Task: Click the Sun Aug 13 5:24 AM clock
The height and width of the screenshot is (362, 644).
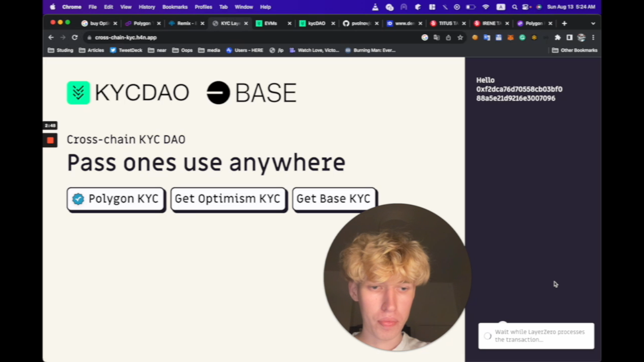Action: 571,7
